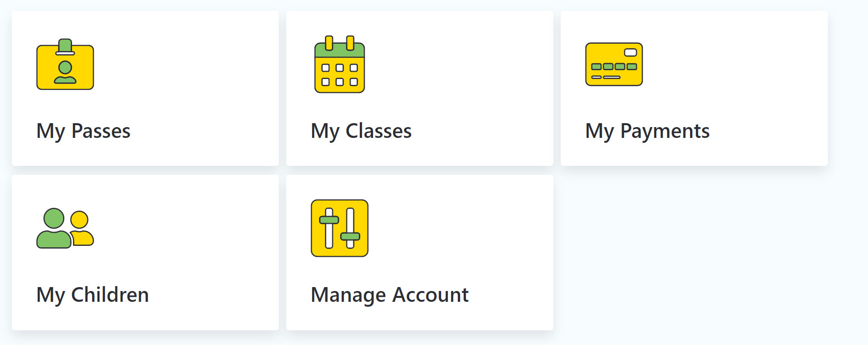Click the two-person icon above My Children
The height and width of the screenshot is (345, 868).
tap(65, 228)
